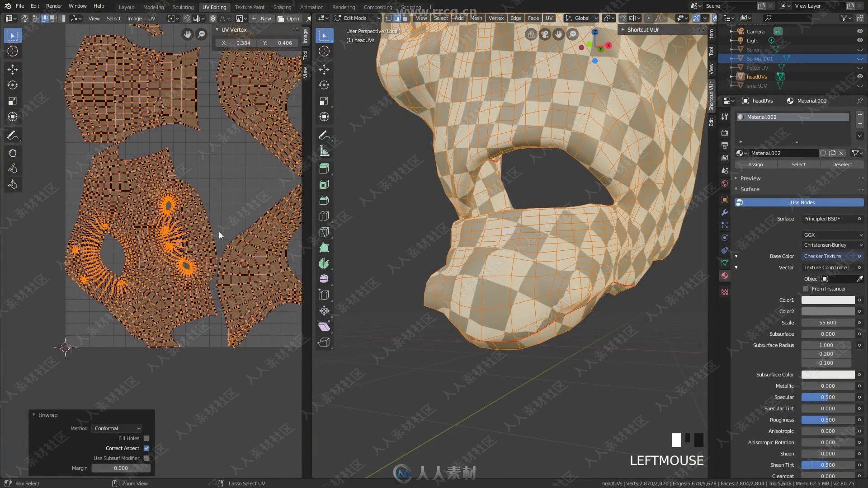This screenshot has height=488, width=868.
Task: Click the Scale tool icon
Action: pyautogui.click(x=13, y=101)
